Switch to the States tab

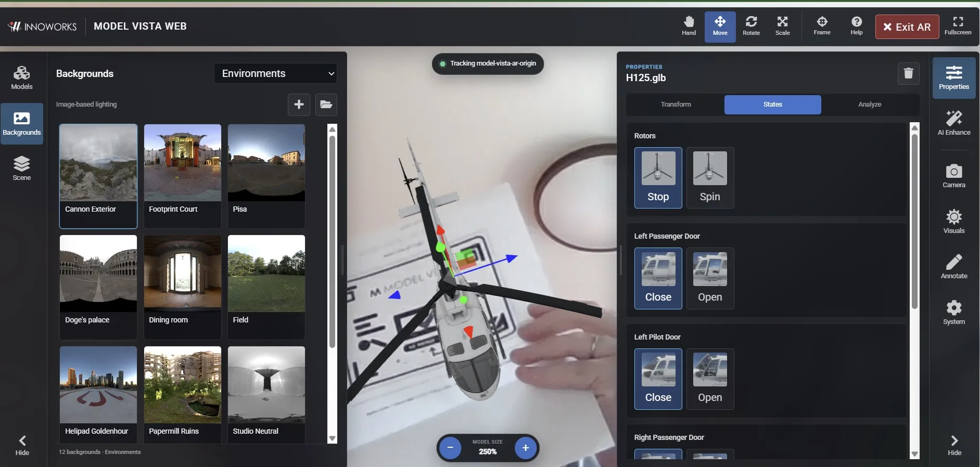772,105
